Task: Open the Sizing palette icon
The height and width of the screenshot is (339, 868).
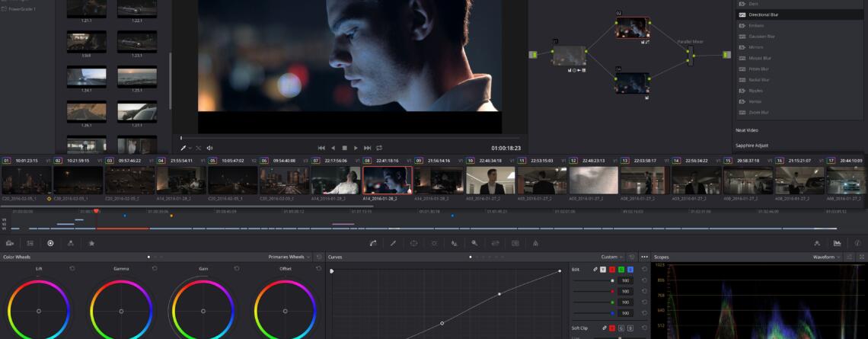Action: [x=495, y=242]
